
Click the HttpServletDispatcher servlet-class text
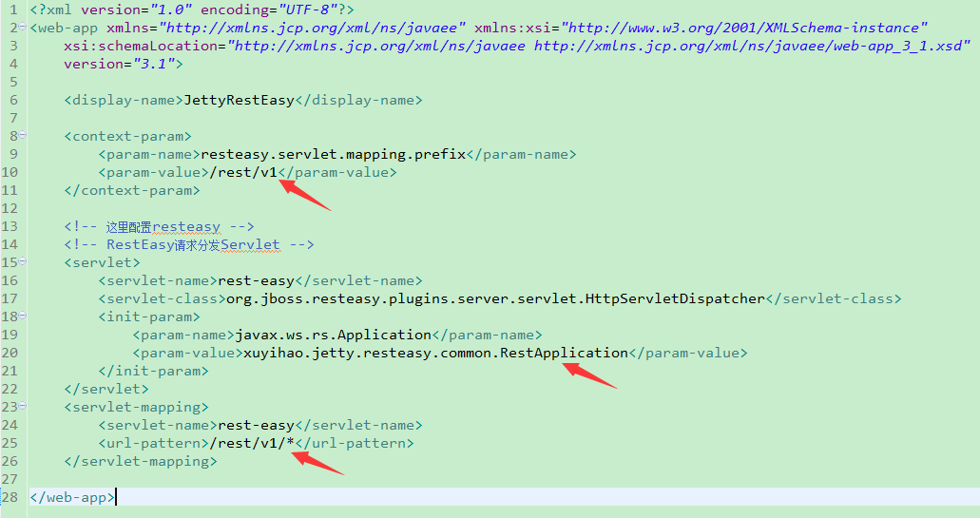pyautogui.click(x=495, y=298)
